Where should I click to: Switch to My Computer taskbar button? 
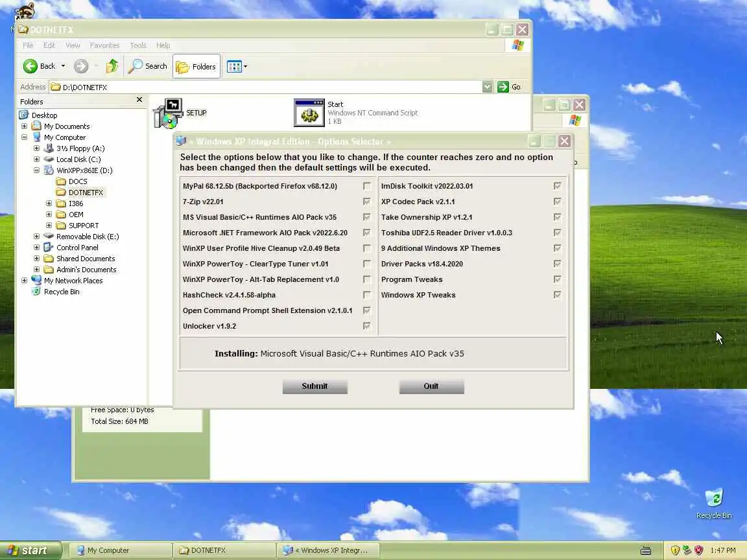[121, 550]
